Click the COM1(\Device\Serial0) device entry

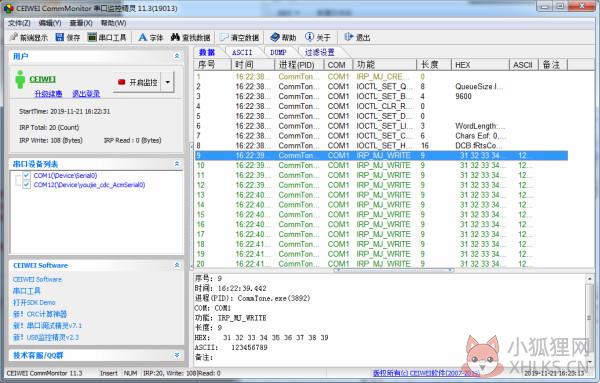click(65, 175)
